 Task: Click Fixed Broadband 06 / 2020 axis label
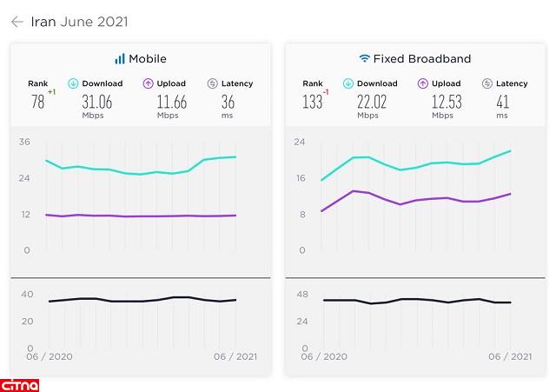tap(323, 356)
